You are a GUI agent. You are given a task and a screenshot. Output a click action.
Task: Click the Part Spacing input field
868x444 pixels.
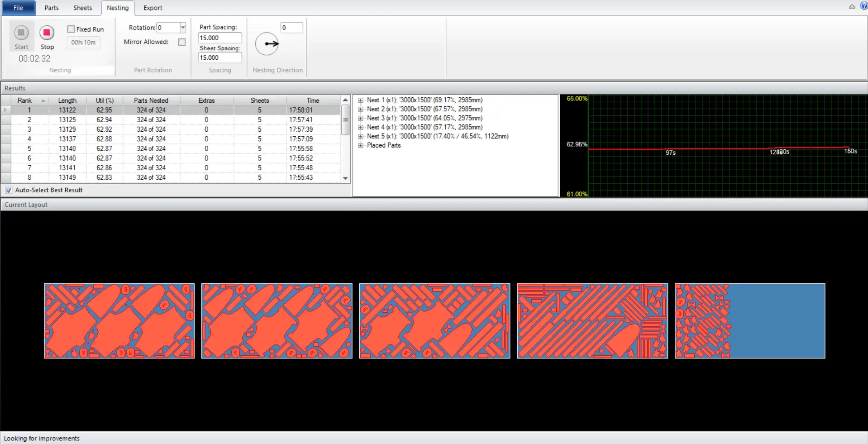tap(220, 38)
